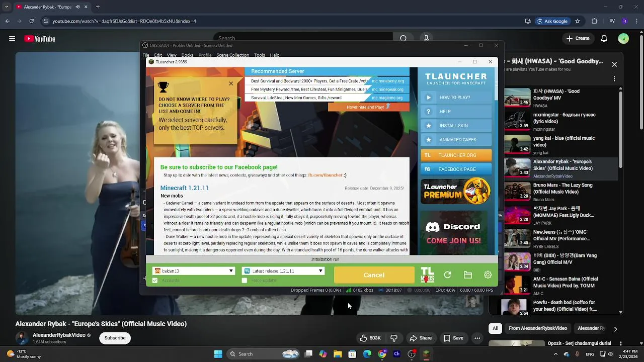Viewport: 644px width, 362px height.
Task: Click the Subscribe button for AlexanderRybakVideo
Action: point(115,338)
